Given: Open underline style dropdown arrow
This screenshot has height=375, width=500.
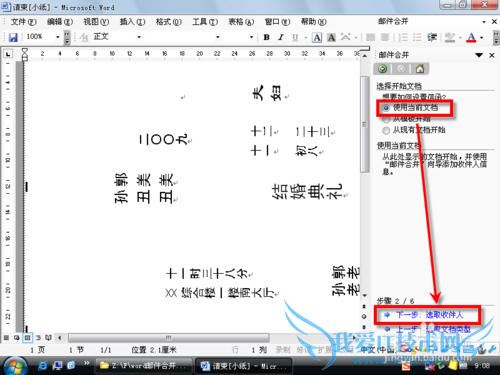Looking at the screenshot, I should [x=305, y=37].
